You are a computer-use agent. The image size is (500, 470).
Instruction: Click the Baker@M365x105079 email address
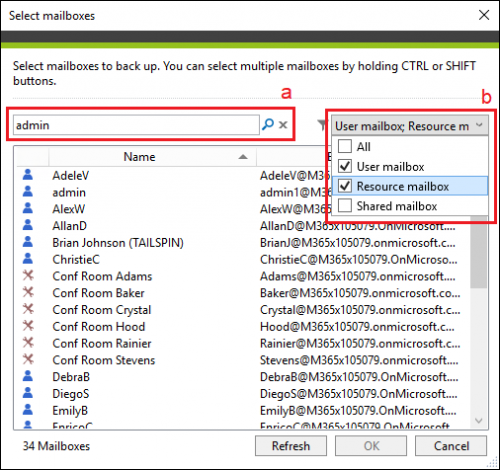click(360, 293)
